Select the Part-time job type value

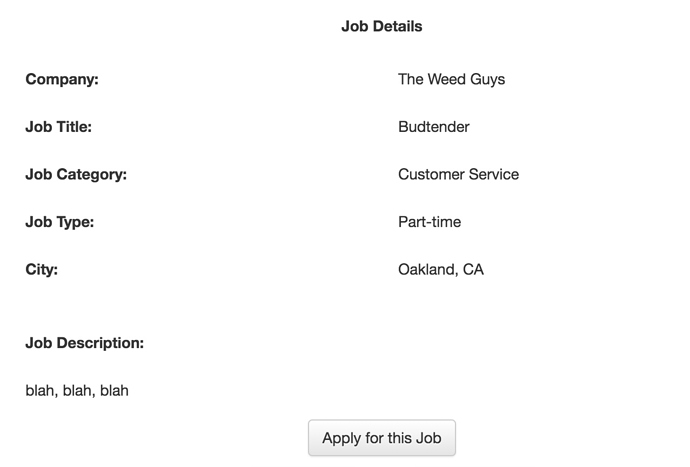pos(429,222)
